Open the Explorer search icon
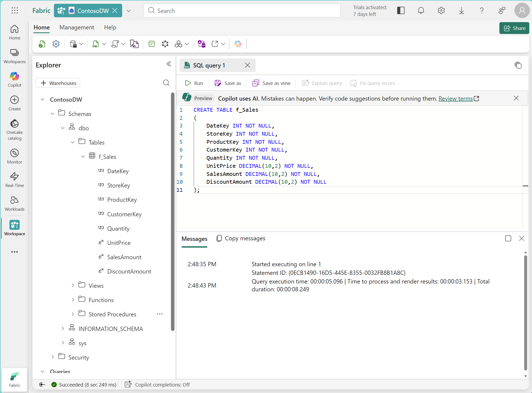532x393 pixels. pyautogui.click(x=166, y=83)
